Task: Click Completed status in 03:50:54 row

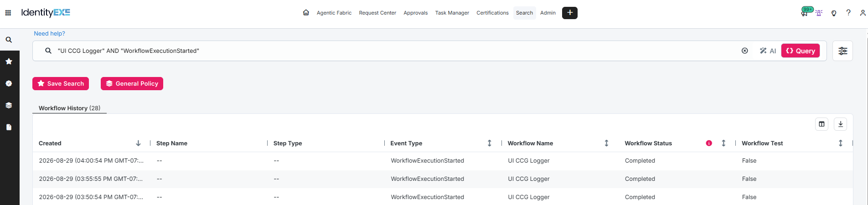Action: click(640, 197)
